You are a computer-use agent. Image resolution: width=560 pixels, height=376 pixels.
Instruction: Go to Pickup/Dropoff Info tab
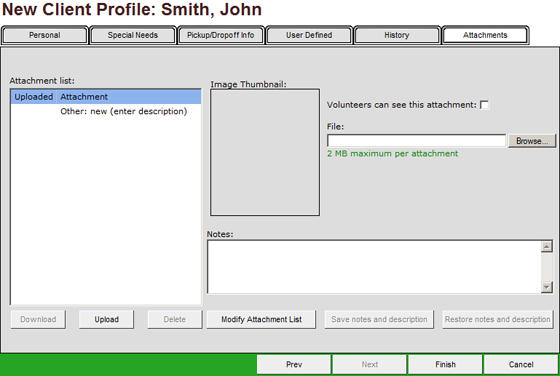pos(221,35)
